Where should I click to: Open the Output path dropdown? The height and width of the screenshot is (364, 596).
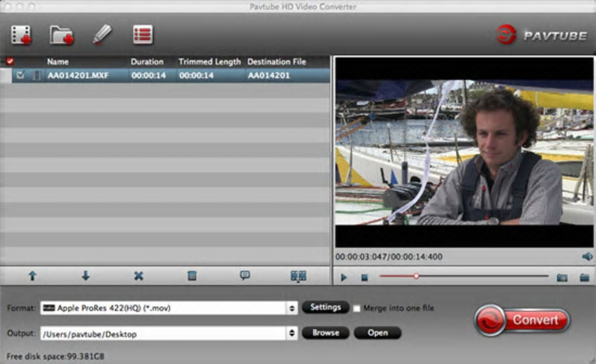click(x=292, y=333)
